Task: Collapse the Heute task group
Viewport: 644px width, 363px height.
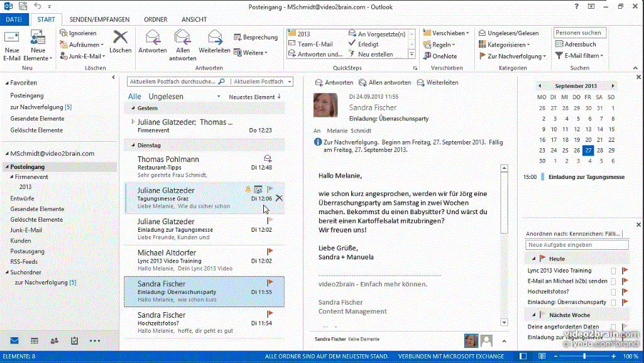Action: [x=533, y=259]
